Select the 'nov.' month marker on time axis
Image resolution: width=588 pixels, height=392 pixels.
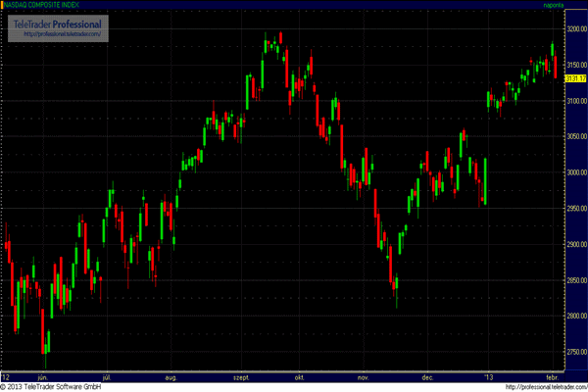pos(364,375)
